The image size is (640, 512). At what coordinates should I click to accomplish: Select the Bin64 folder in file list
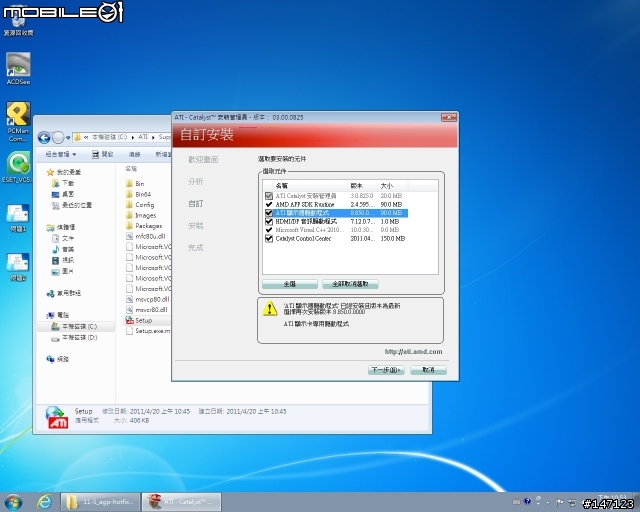(x=138, y=194)
